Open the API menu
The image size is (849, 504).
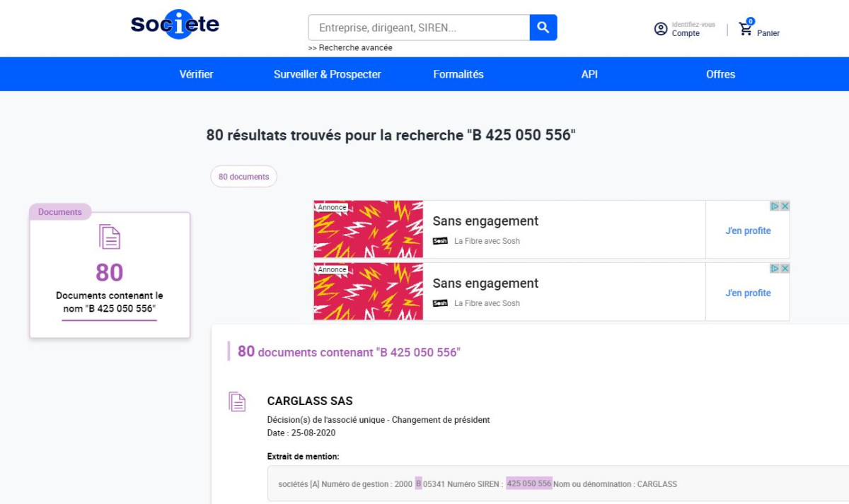pos(589,74)
